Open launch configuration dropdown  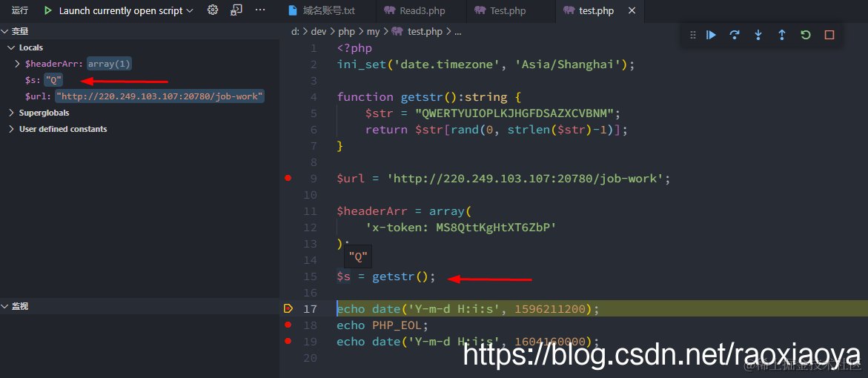point(190,10)
